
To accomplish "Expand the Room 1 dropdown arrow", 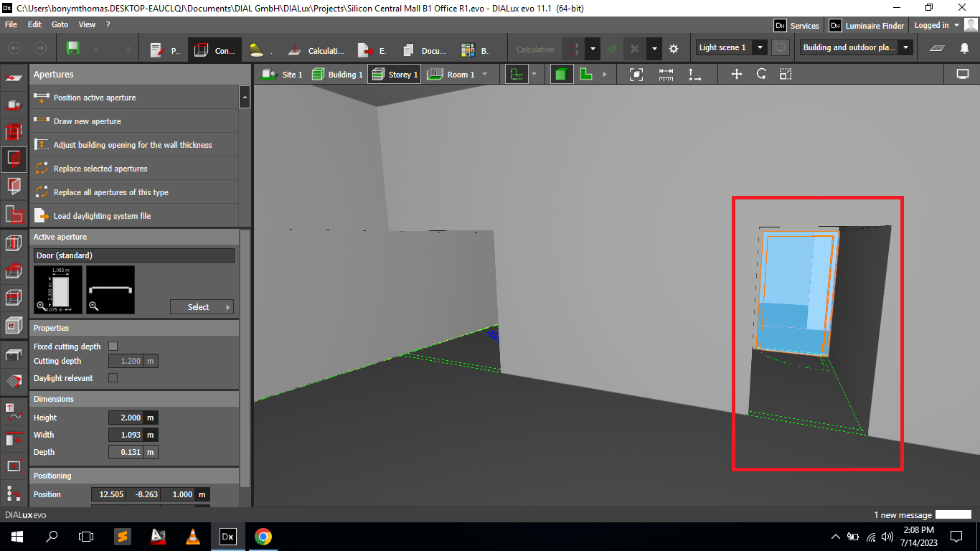I will (485, 75).
